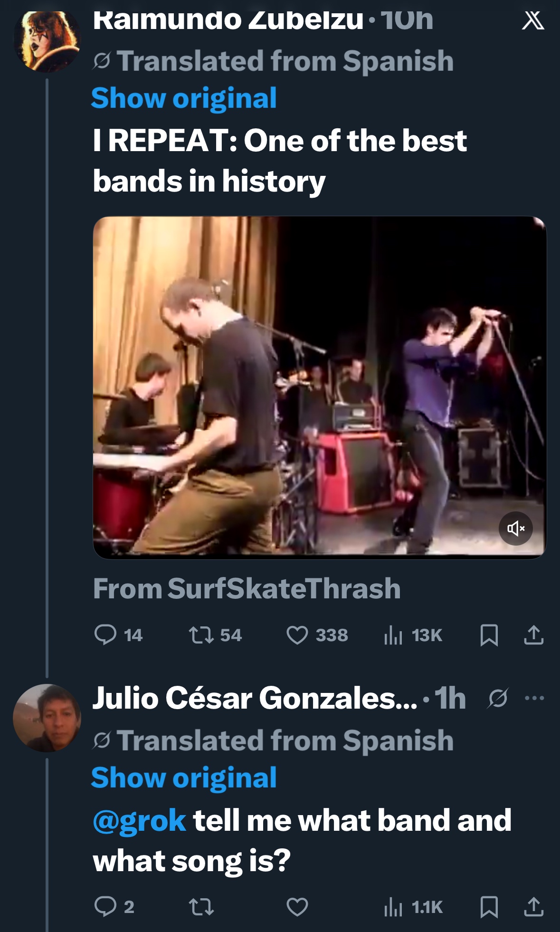This screenshot has width=560, height=932.
Task: Play the band performance video
Action: pyautogui.click(x=319, y=387)
